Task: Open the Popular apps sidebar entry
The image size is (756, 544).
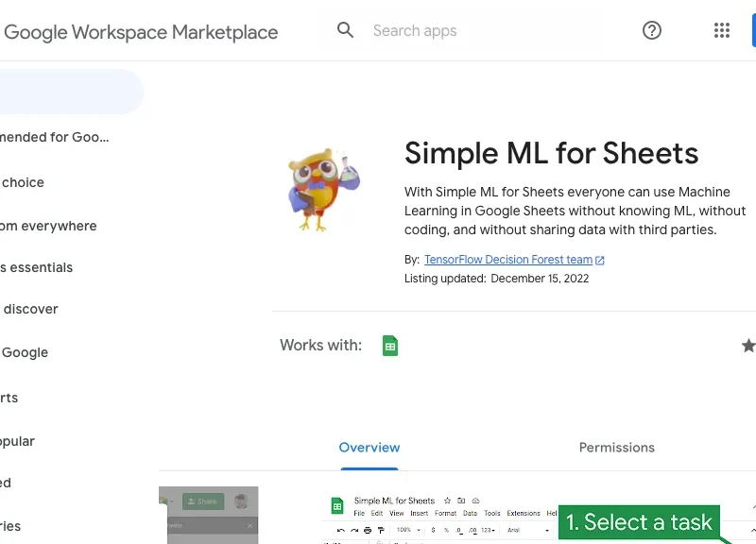Action: [x=23, y=441]
